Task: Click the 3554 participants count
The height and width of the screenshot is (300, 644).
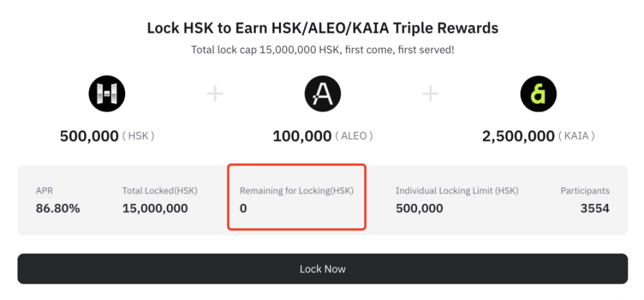Action: click(595, 209)
